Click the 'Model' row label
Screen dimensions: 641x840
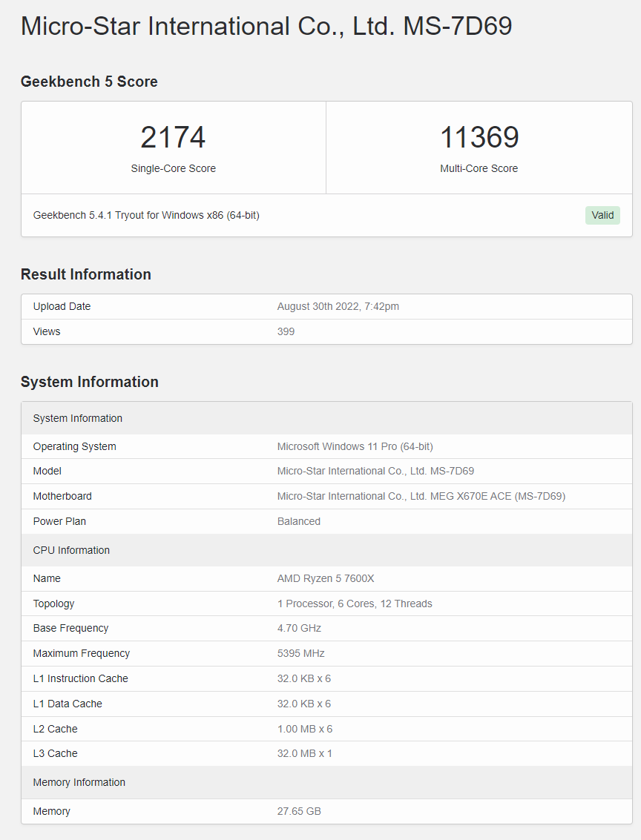pyautogui.click(x=47, y=471)
